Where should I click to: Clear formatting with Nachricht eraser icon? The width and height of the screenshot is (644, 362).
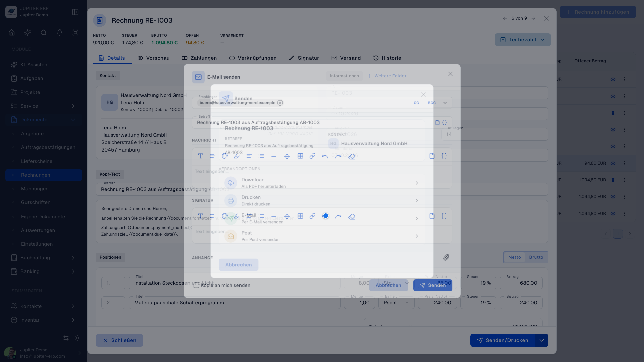click(x=352, y=156)
